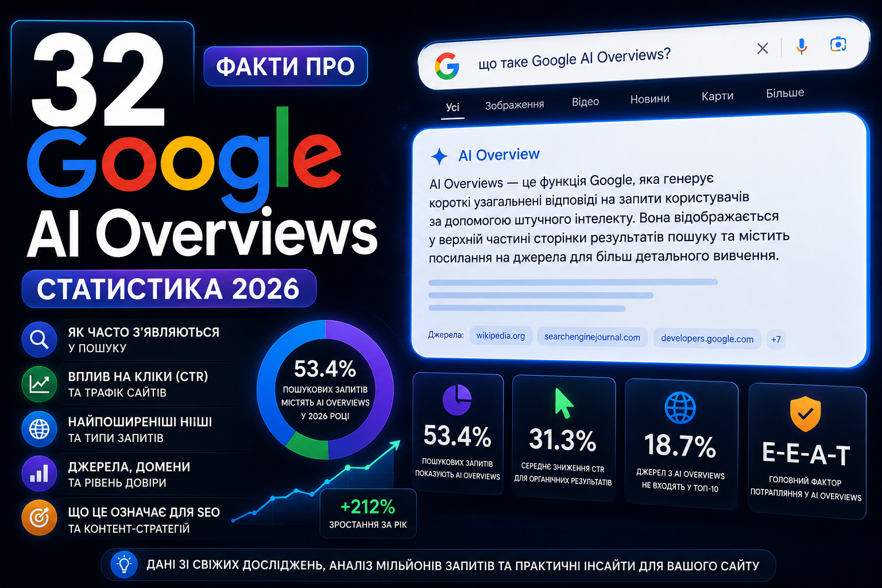Viewport: 882px width, 588px height.
Task: Open the developers.google.com source link
Action: (x=707, y=338)
